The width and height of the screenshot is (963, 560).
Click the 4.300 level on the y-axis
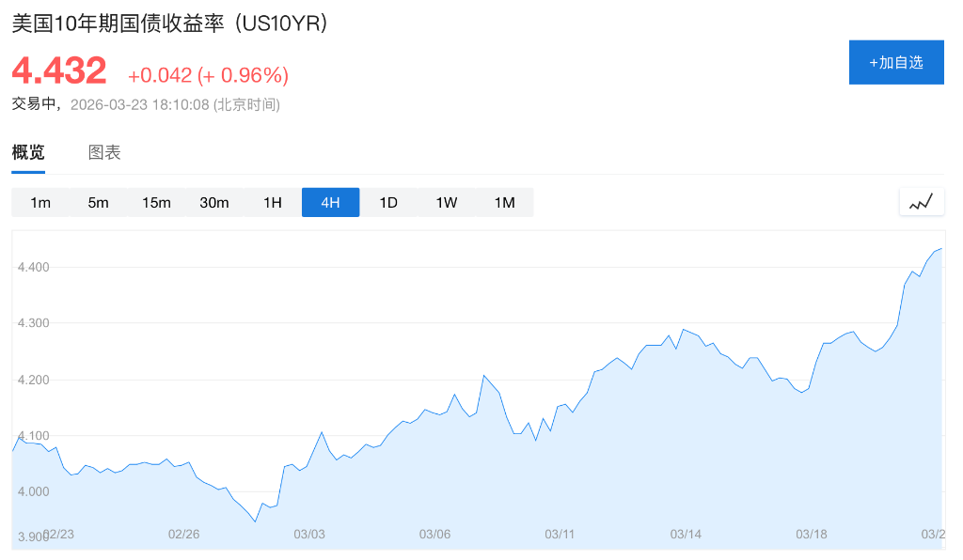click(x=34, y=323)
